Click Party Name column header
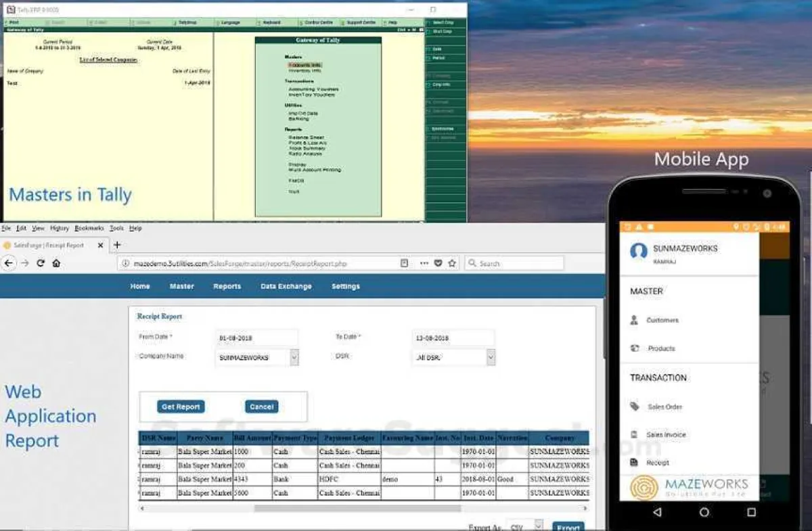Viewport: 812px width, 531px height. [x=205, y=438]
